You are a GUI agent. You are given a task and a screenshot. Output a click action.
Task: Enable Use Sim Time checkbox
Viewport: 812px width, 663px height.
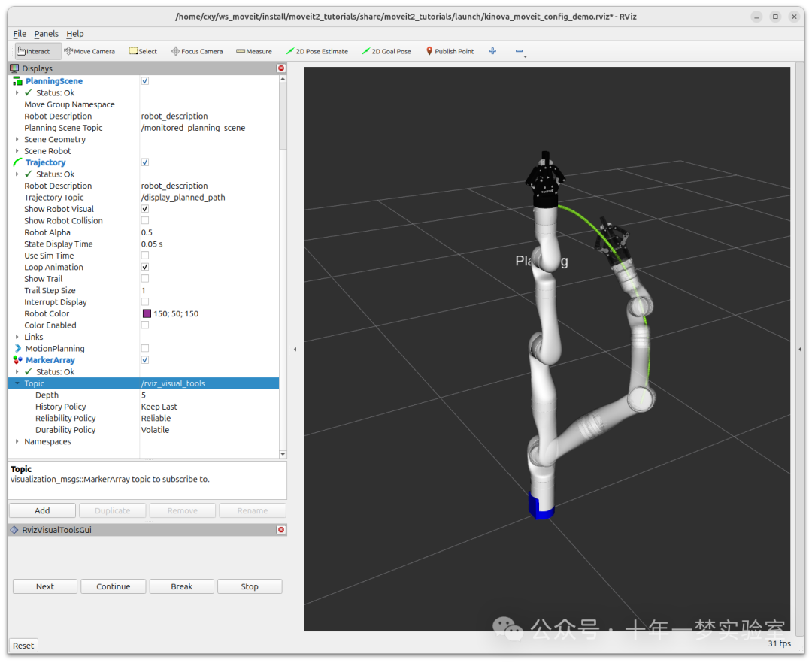tap(145, 255)
